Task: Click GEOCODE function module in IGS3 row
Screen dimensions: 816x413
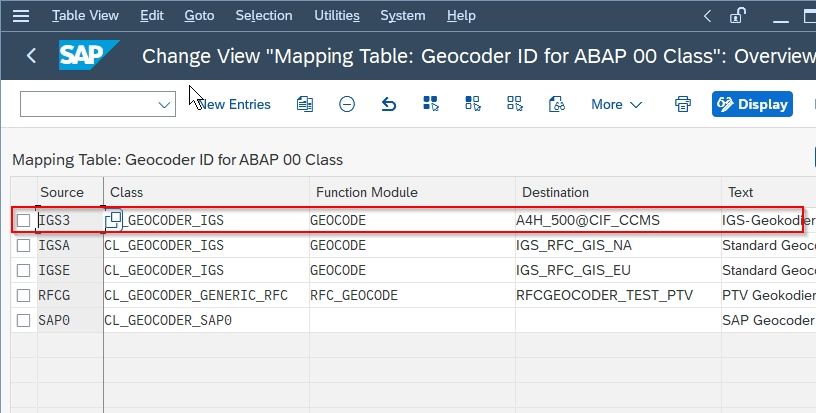Action: (x=412, y=221)
